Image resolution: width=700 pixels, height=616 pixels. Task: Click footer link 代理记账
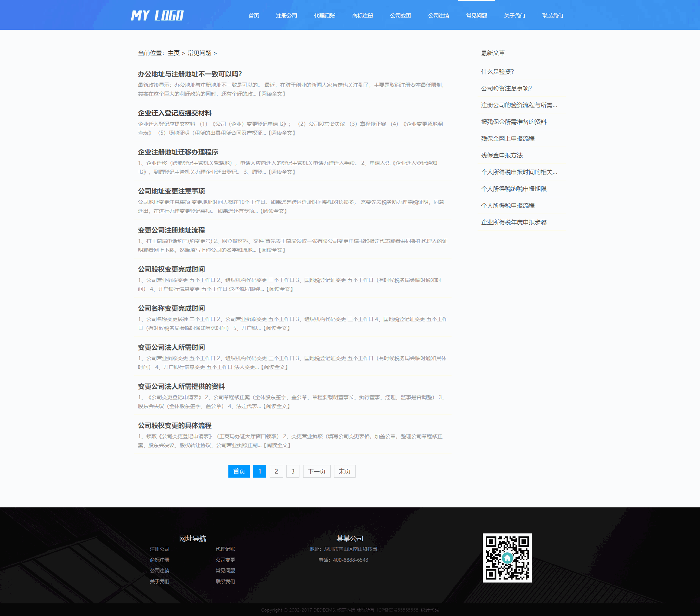[x=225, y=549]
